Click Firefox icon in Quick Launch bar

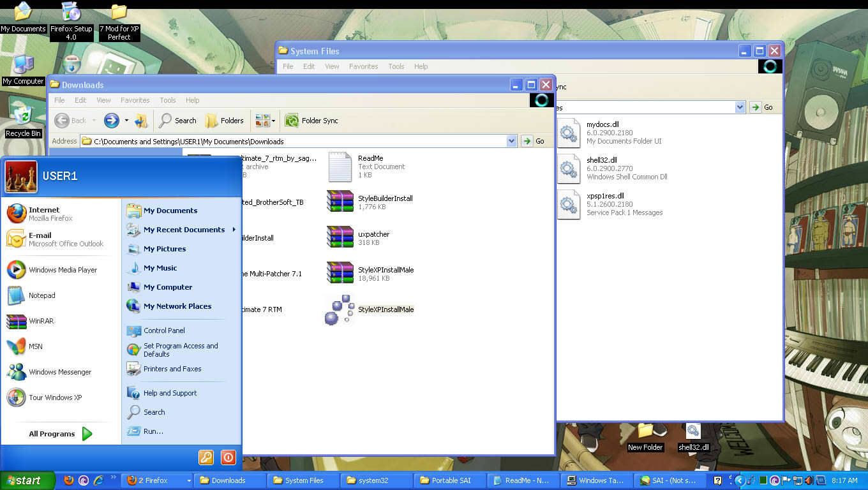click(69, 480)
